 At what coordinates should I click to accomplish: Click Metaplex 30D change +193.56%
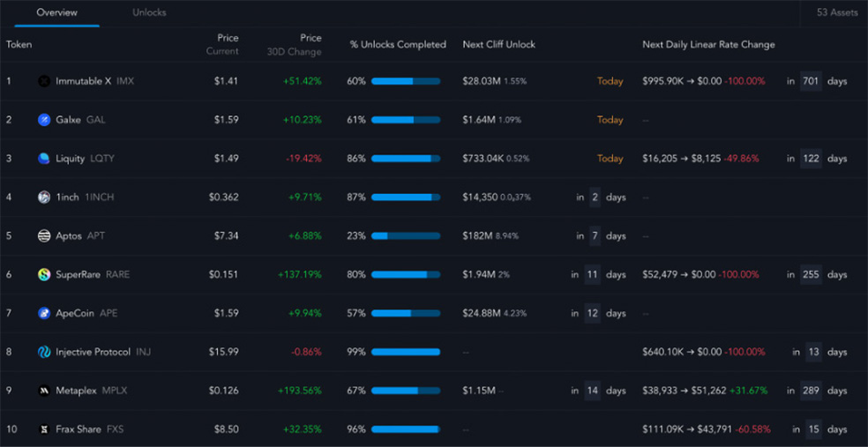pyautogui.click(x=300, y=391)
